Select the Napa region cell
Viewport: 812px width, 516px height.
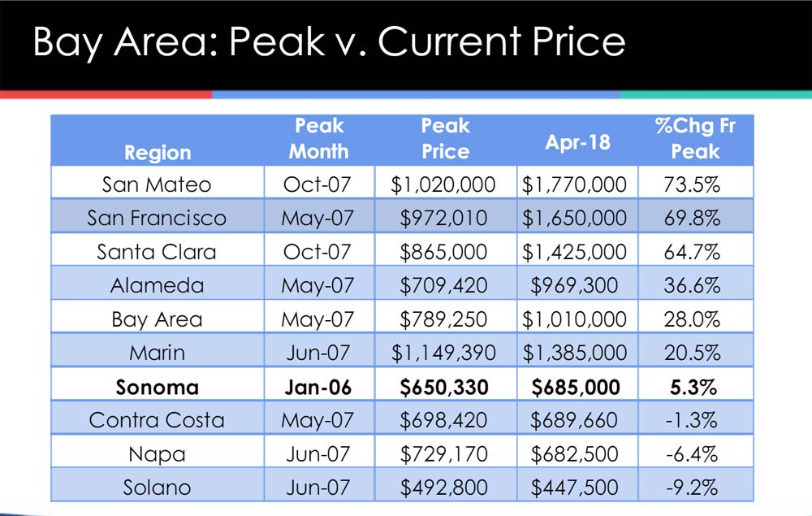(157, 454)
